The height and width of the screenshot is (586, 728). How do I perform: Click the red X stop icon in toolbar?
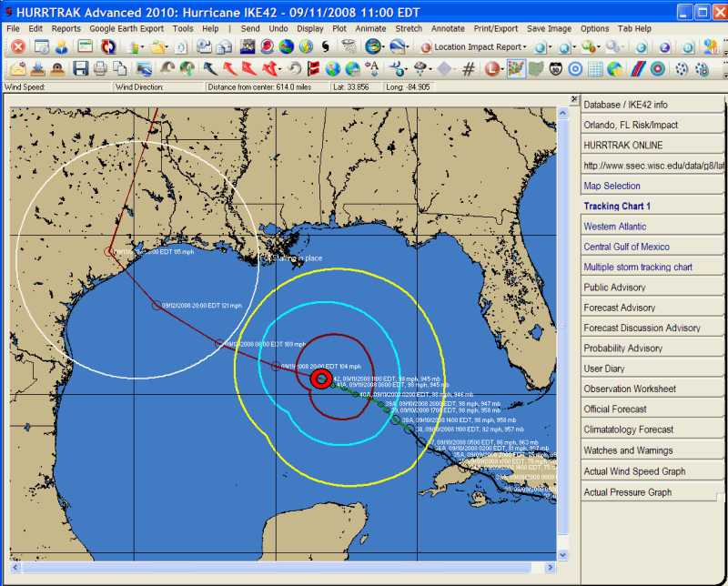click(x=17, y=46)
